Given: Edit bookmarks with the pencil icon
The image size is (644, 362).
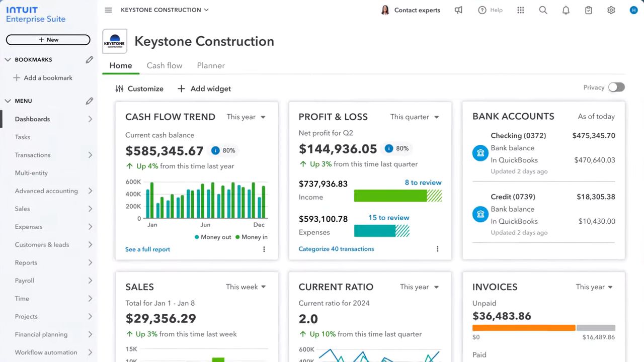Looking at the screenshot, I should (89, 60).
